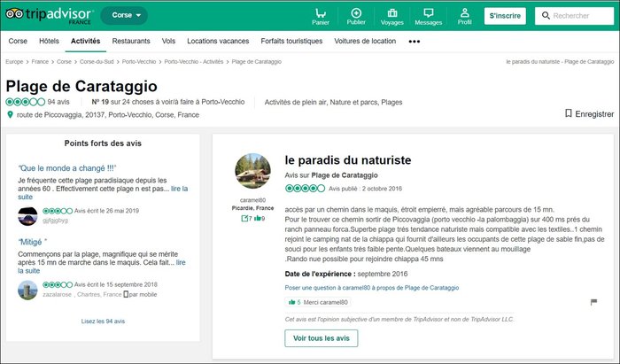The width and height of the screenshot is (620, 364).
Task: Click Merci caramel80 button
Action: click(x=317, y=302)
